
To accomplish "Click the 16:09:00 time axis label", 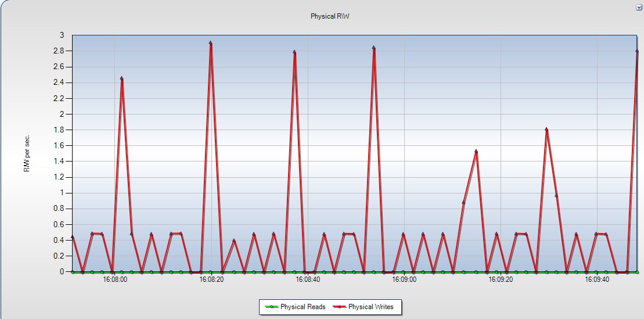I will [x=404, y=279].
